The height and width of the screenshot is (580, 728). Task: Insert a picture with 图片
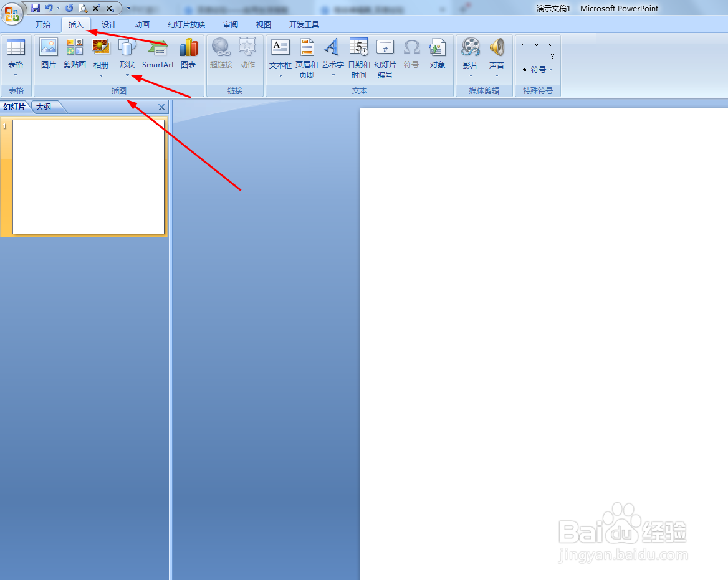[48, 54]
